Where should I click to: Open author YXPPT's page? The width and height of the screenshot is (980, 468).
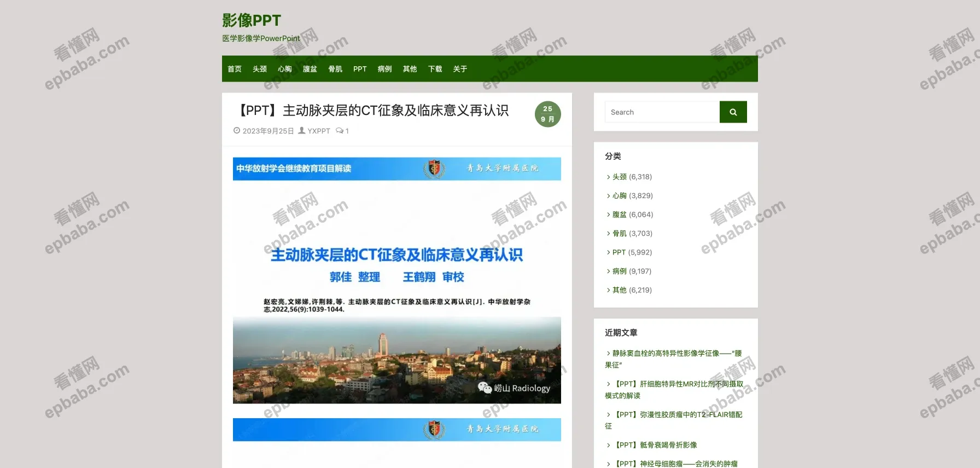tap(319, 131)
